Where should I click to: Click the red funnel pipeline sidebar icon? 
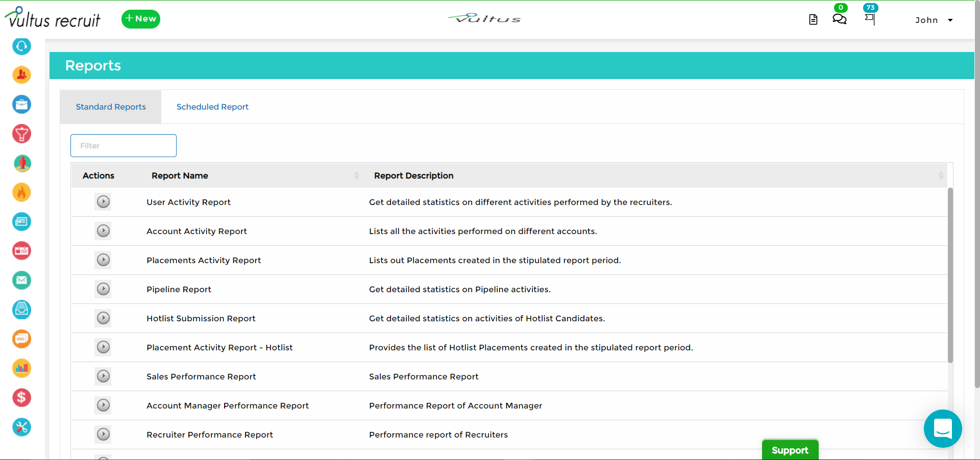pos(21,134)
